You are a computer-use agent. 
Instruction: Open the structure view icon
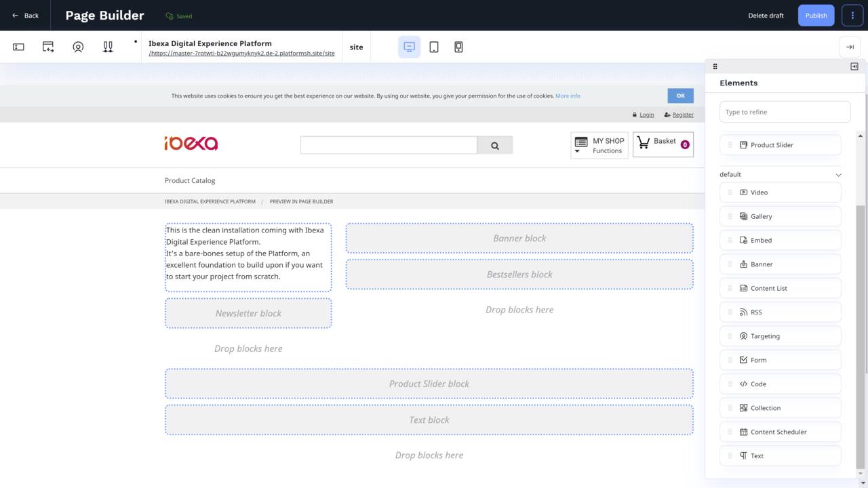tap(108, 47)
